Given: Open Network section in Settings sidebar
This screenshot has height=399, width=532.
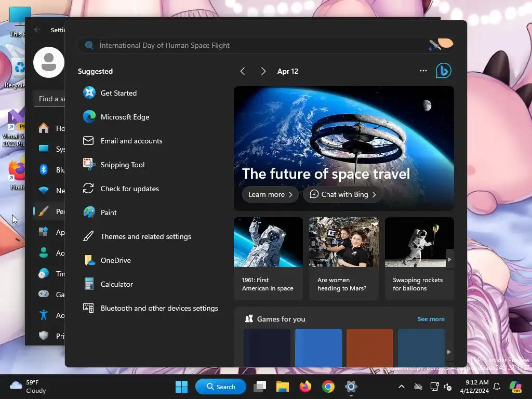Looking at the screenshot, I should (49, 190).
